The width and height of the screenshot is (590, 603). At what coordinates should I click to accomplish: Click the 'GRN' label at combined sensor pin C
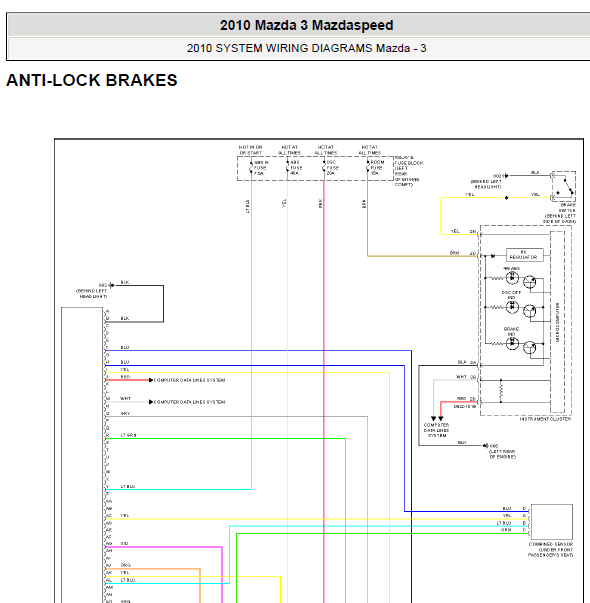click(506, 530)
